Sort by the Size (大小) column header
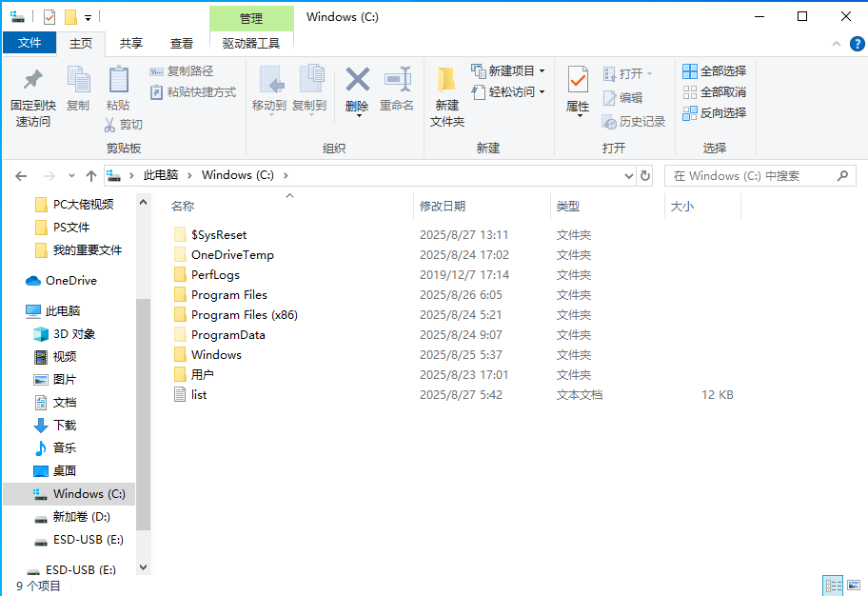Image resolution: width=868 pixels, height=596 pixels. [682, 206]
